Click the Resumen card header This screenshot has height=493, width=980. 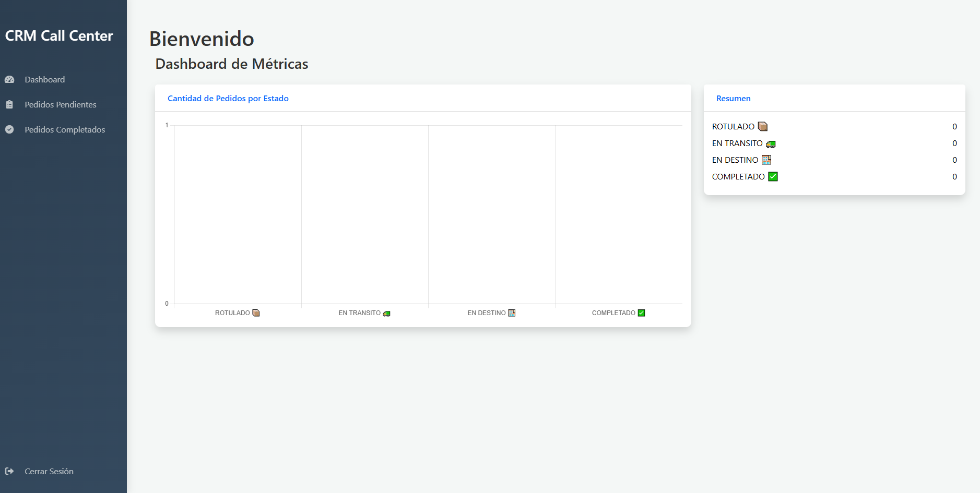tap(733, 99)
